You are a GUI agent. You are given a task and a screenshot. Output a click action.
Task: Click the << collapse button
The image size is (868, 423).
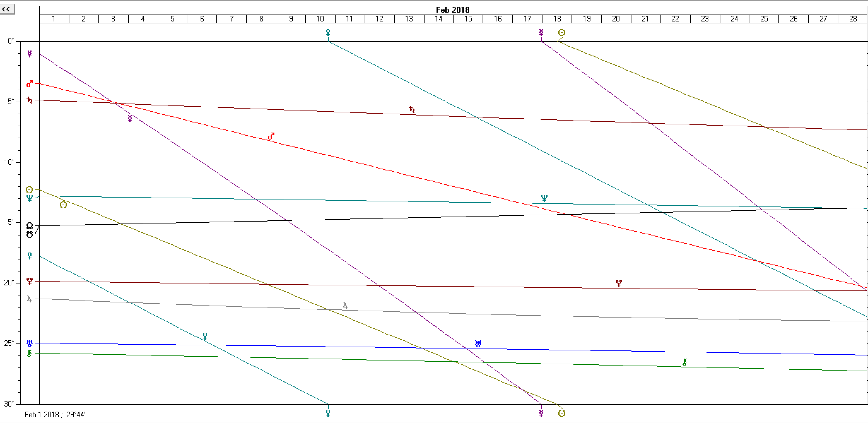(x=7, y=9)
